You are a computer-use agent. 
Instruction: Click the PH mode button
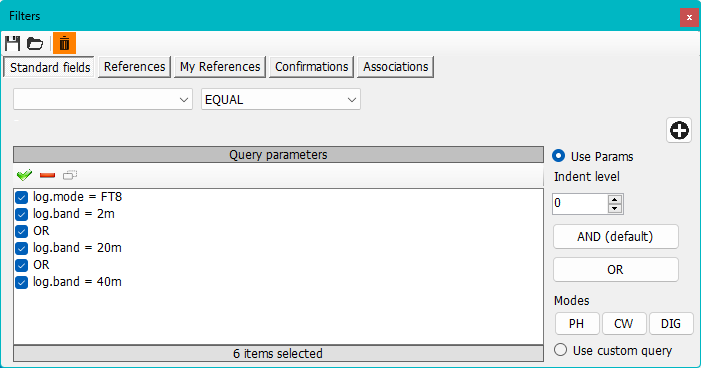577,324
